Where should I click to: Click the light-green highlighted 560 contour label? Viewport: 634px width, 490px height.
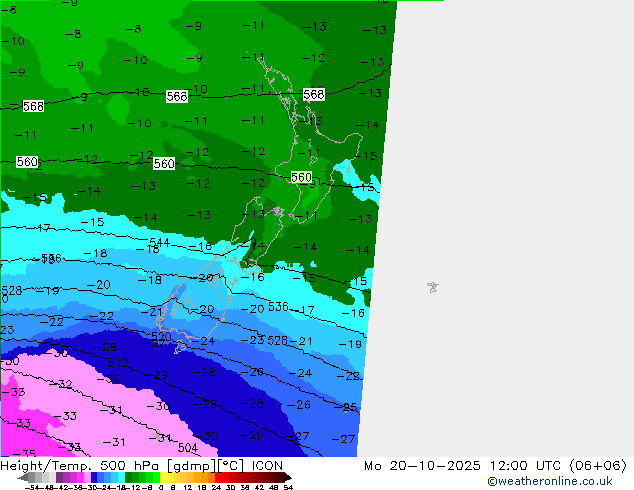(301, 177)
